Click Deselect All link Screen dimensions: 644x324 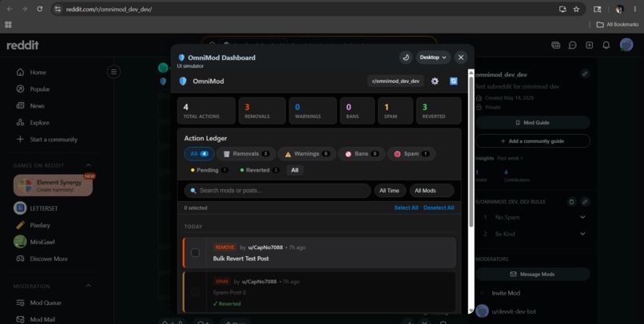coord(439,208)
